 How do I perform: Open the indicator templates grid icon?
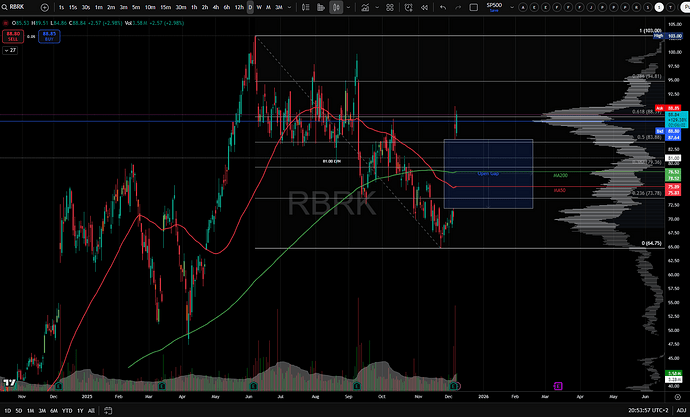[390, 7]
